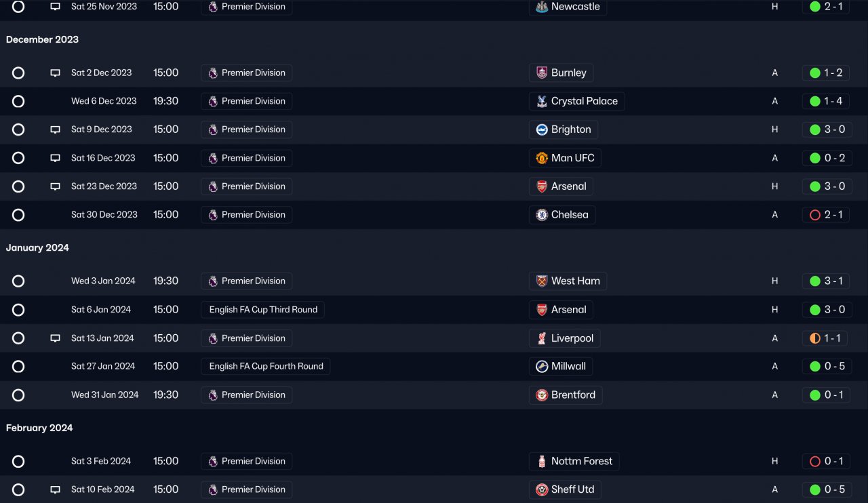This screenshot has height=503, width=868.
Task: Click TV broadcast icon for 9 Dec match
Action: [56, 129]
